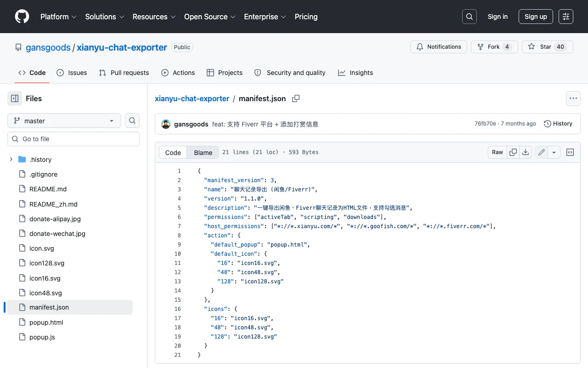The width and height of the screenshot is (588, 368).
Task: Expand the Enterprise menu
Action: [265, 17]
